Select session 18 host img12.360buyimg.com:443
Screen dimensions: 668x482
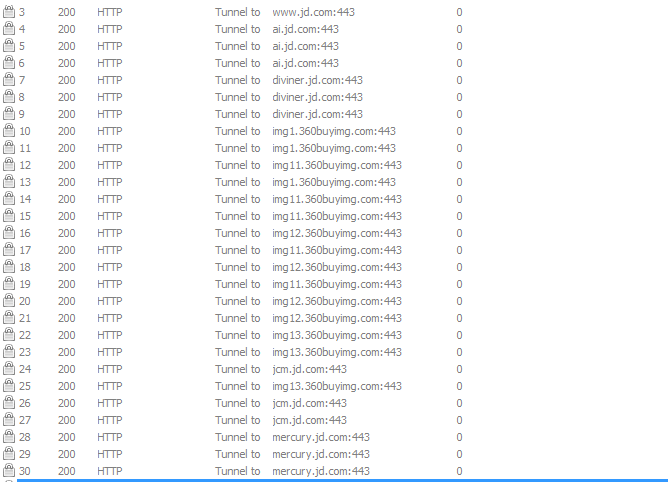click(337, 267)
